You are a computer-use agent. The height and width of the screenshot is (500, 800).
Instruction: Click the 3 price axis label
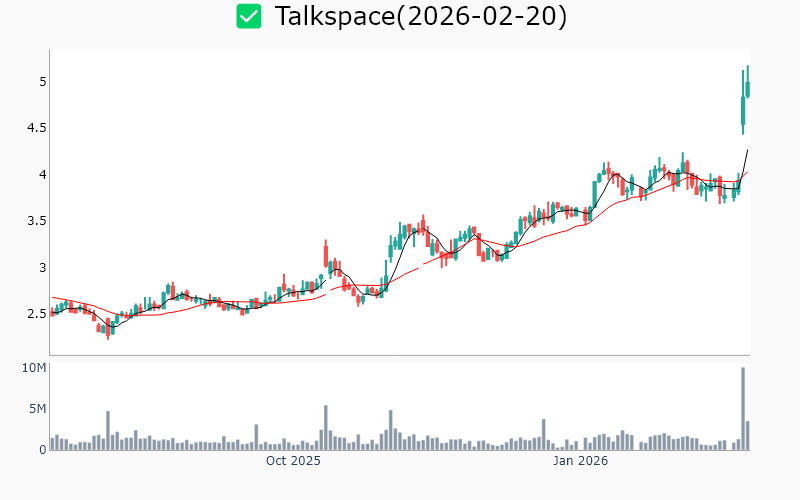pyautogui.click(x=41, y=268)
